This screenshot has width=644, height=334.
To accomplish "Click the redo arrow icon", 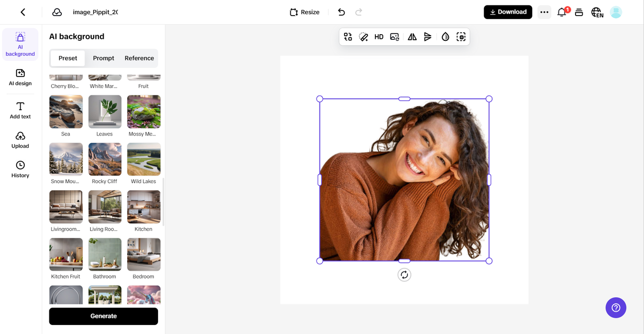I will (359, 12).
